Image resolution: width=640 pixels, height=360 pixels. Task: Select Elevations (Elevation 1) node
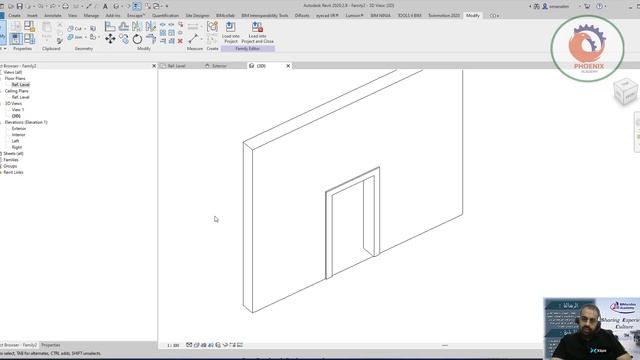click(x=26, y=122)
